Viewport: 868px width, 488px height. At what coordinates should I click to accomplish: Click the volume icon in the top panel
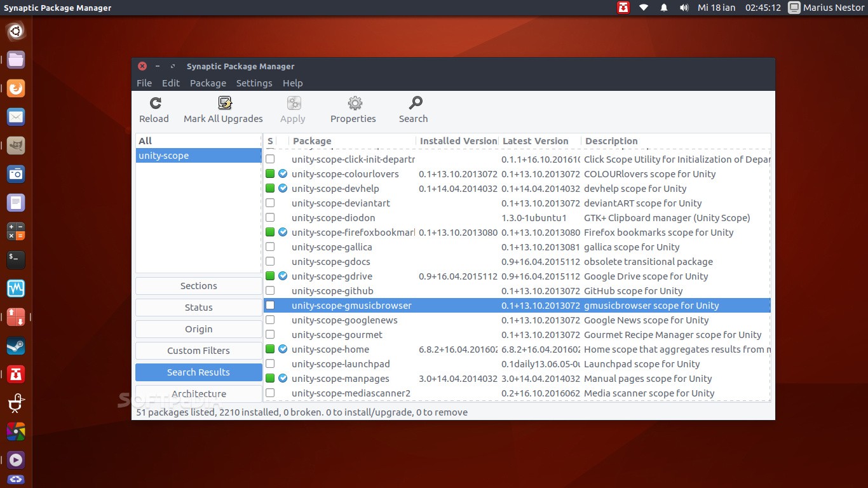pyautogui.click(x=684, y=8)
